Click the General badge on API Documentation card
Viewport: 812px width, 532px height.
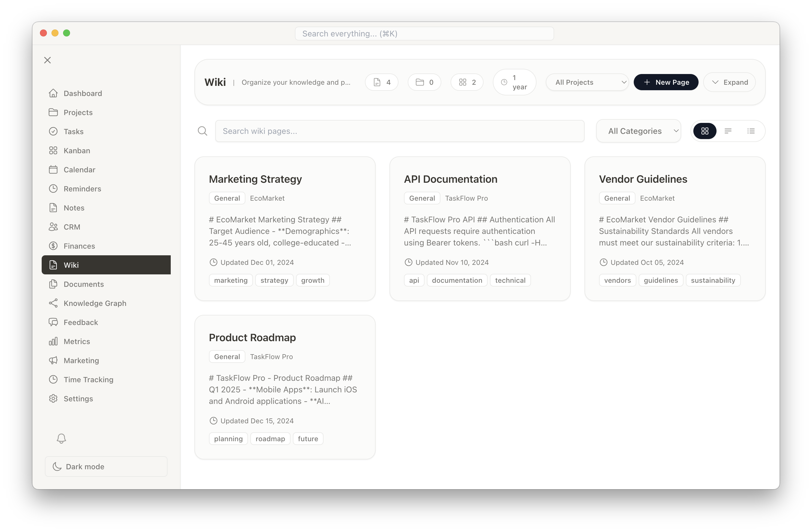pyautogui.click(x=422, y=198)
